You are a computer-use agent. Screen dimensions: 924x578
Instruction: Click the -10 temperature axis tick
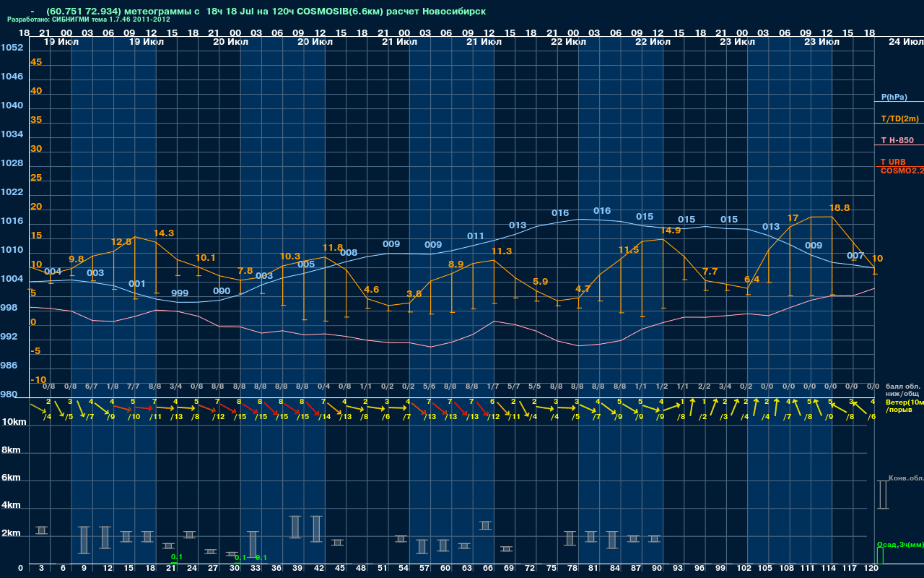(x=38, y=380)
